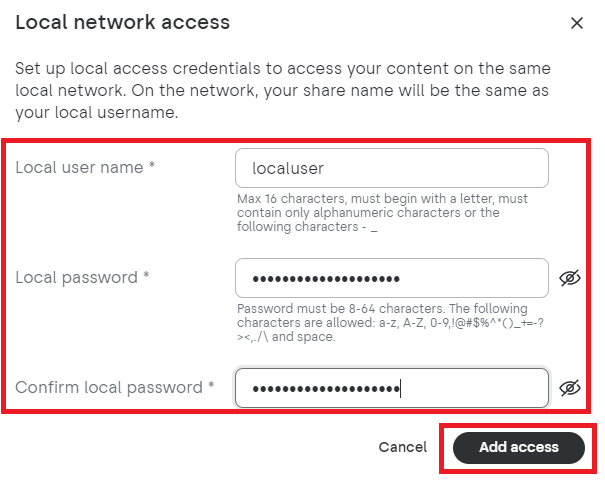Click inside the Local password field

(392, 278)
